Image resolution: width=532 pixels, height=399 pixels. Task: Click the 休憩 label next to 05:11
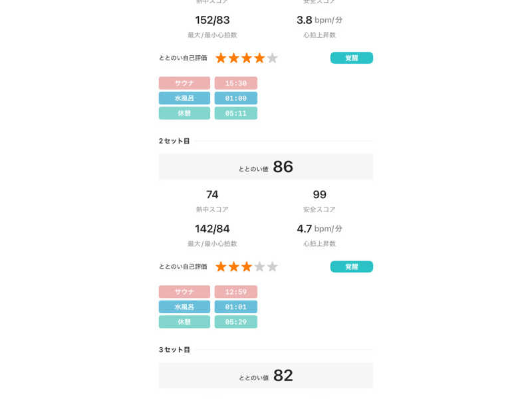pyautogui.click(x=184, y=113)
